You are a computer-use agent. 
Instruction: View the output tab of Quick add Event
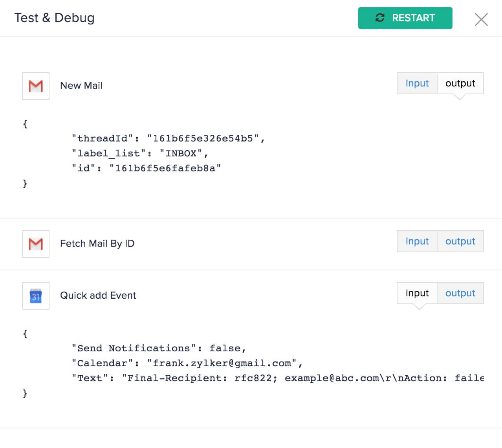click(x=460, y=293)
